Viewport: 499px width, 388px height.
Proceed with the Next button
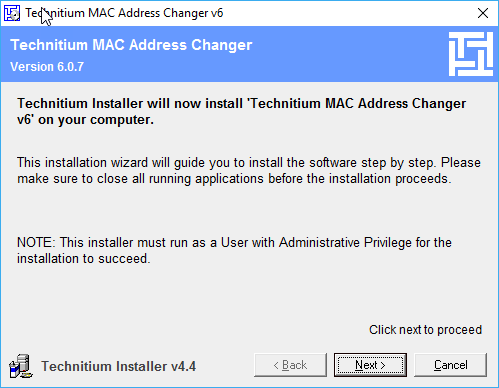click(370, 365)
